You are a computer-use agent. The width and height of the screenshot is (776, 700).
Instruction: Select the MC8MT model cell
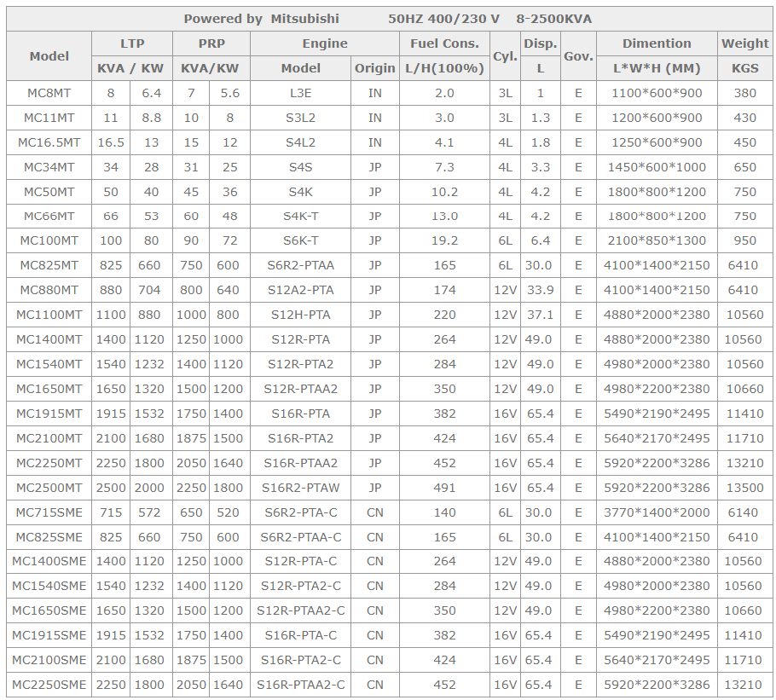49,93
